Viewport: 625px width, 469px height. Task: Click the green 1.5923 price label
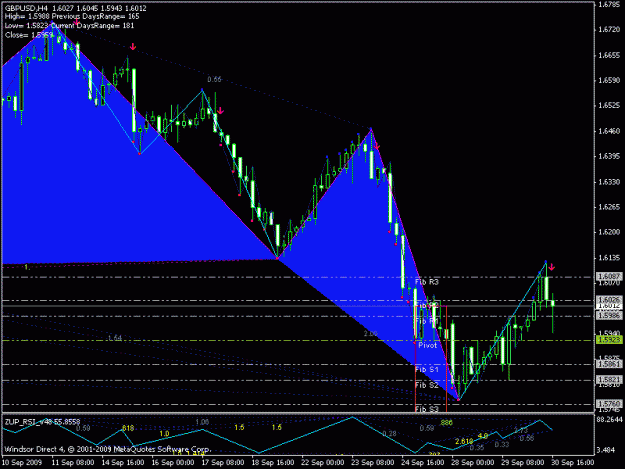[610, 339]
